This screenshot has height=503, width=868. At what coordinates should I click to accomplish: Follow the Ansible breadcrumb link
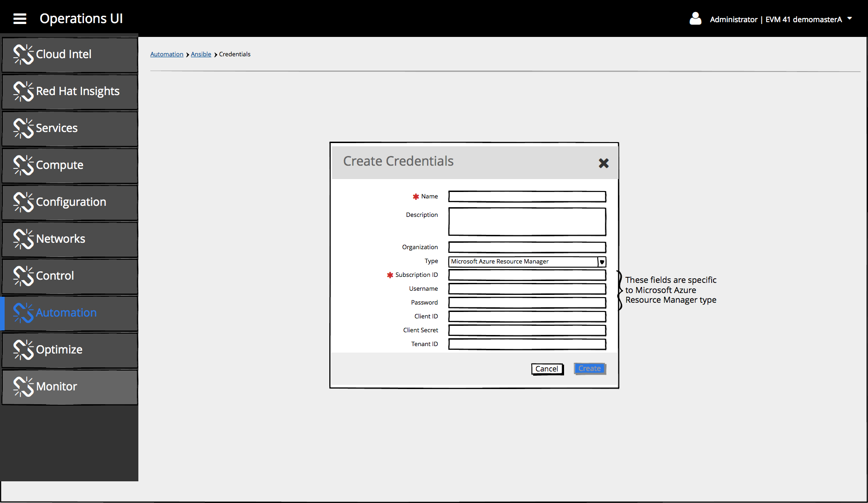[201, 54]
